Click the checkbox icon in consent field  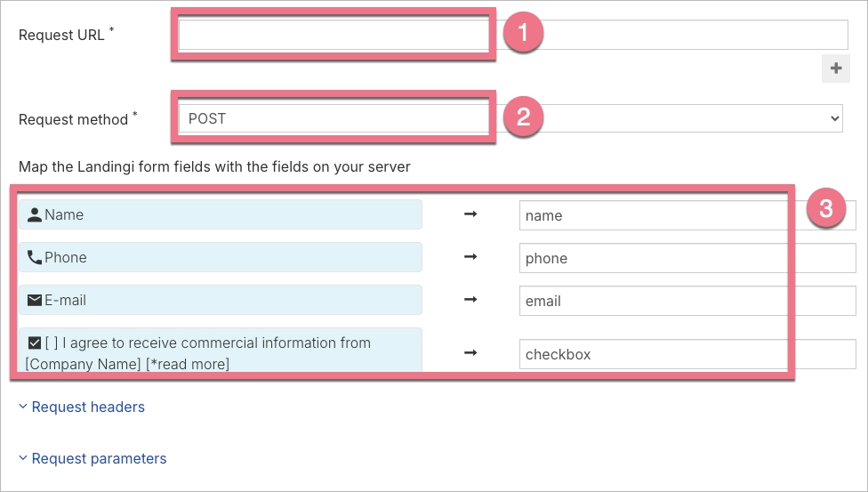(x=35, y=343)
